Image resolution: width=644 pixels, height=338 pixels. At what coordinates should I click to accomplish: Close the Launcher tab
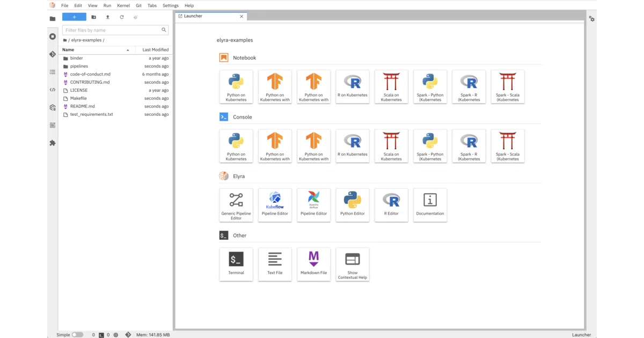241,17
